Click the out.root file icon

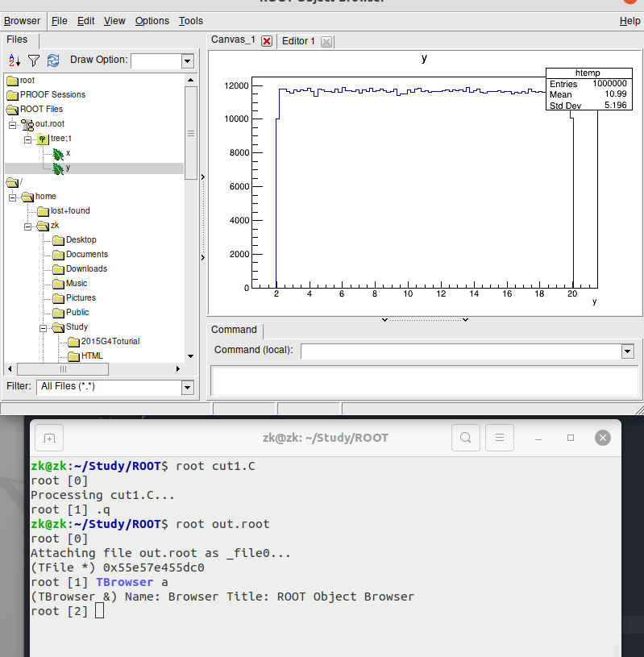pyautogui.click(x=27, y=124)
